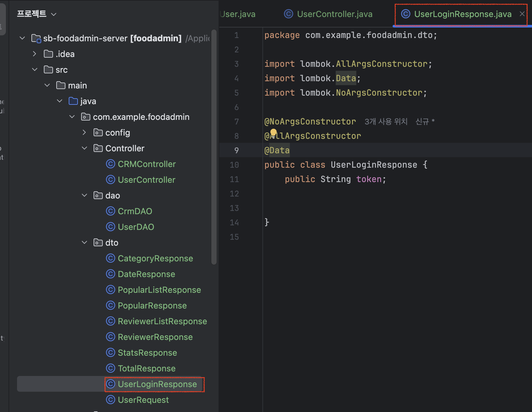Select CategoryResponse in the dto package
The image size is (532, 412).
click(155, 258)
